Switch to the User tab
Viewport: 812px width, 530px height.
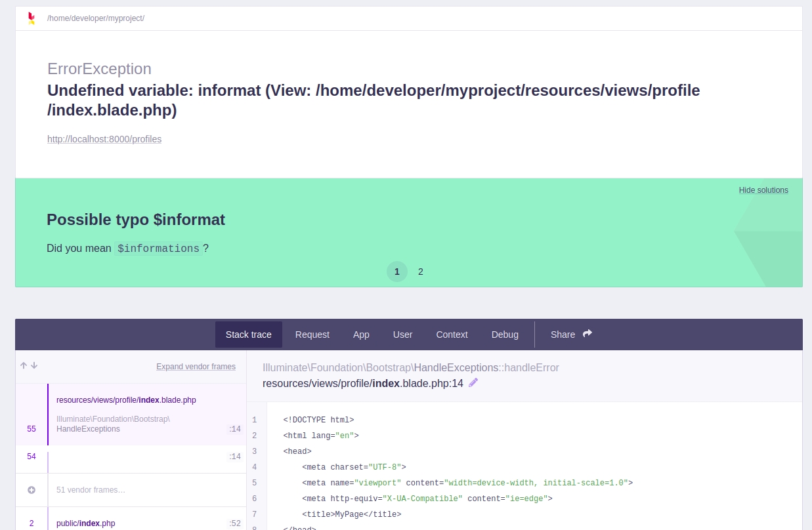(x=402, y=335)
